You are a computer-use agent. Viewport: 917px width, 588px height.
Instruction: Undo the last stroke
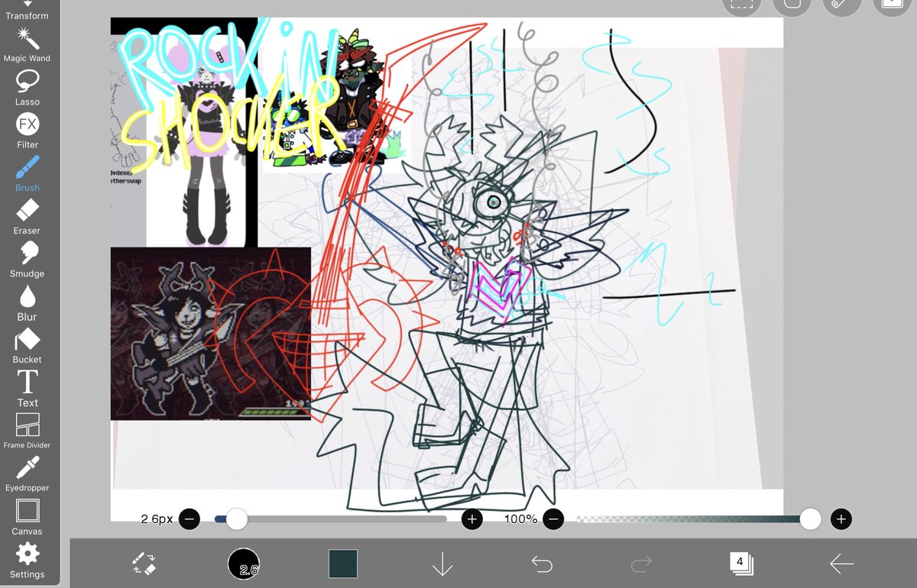tap(542, 564)
